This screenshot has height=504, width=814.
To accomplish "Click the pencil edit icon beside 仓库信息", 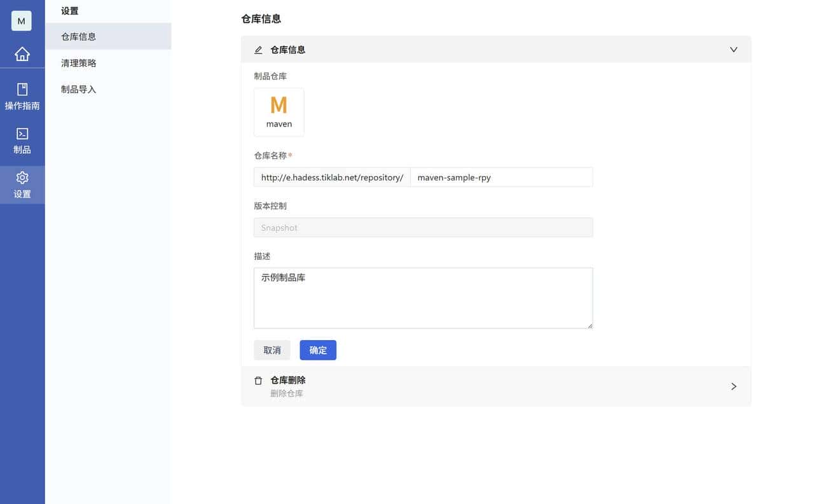I will [x=258, y=50].
